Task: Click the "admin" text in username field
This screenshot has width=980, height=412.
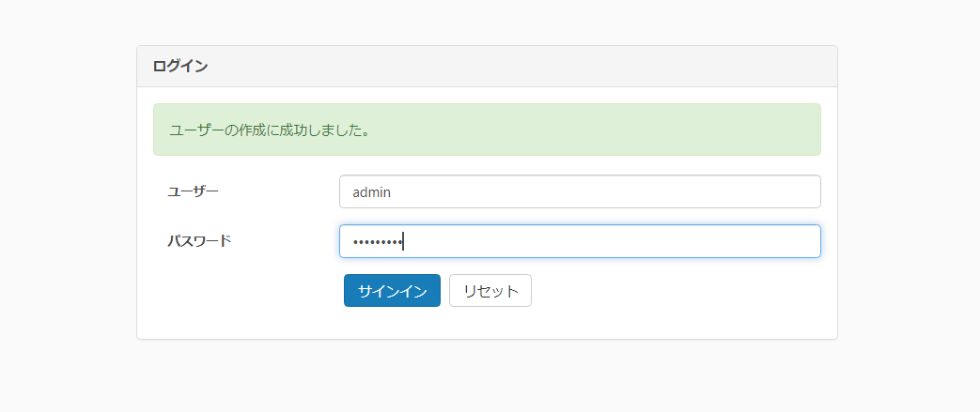Action: 371,192
